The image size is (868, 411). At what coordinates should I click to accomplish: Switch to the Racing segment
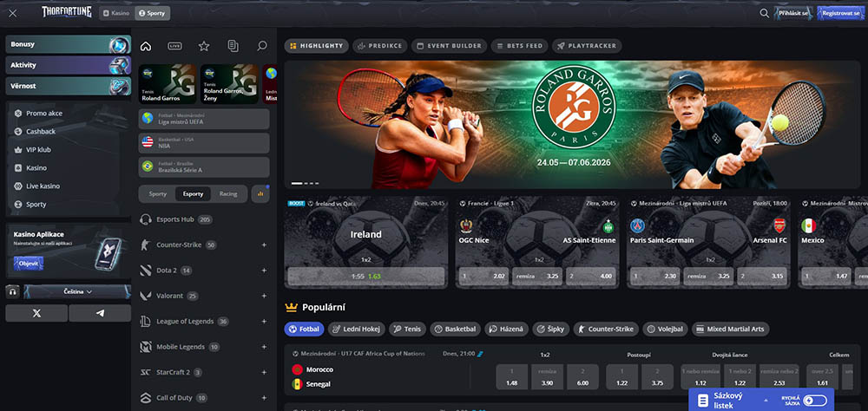point(228,194)
